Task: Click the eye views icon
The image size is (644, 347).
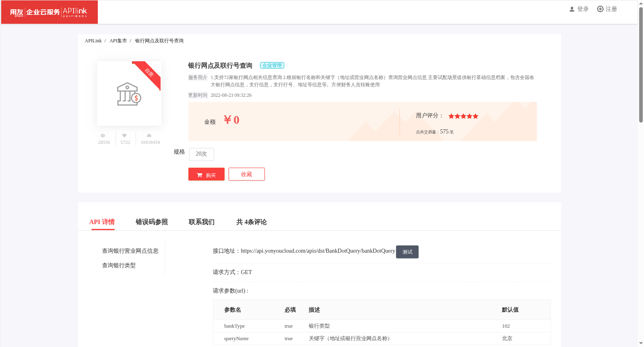Action: (x=103, y=135)
